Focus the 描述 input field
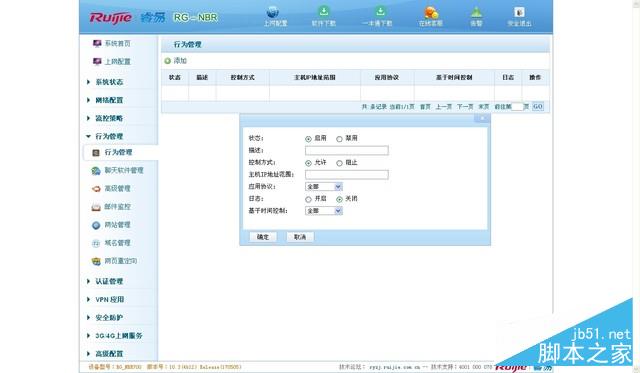The width and height of the screenshot is (640, 373). click(347, 150)
